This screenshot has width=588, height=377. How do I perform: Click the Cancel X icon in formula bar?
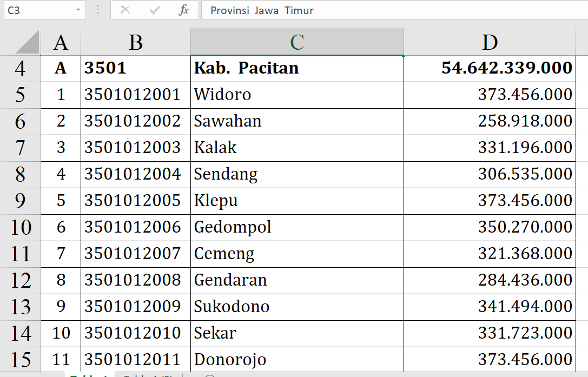125,10
